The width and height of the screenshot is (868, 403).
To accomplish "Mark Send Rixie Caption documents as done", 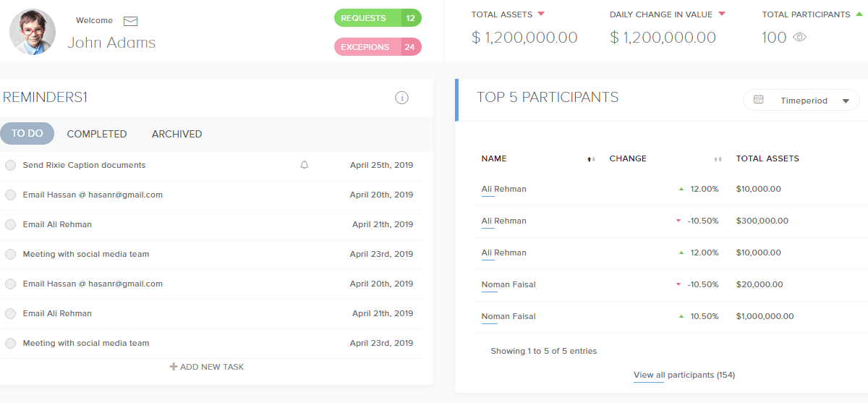I will [10, 165].
